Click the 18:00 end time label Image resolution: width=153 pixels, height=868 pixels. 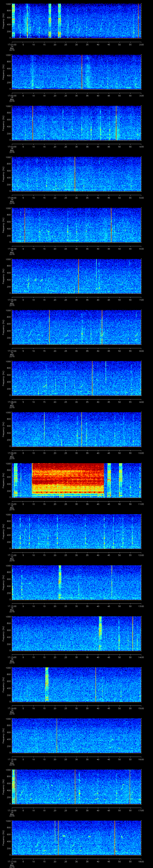(141, 862)
